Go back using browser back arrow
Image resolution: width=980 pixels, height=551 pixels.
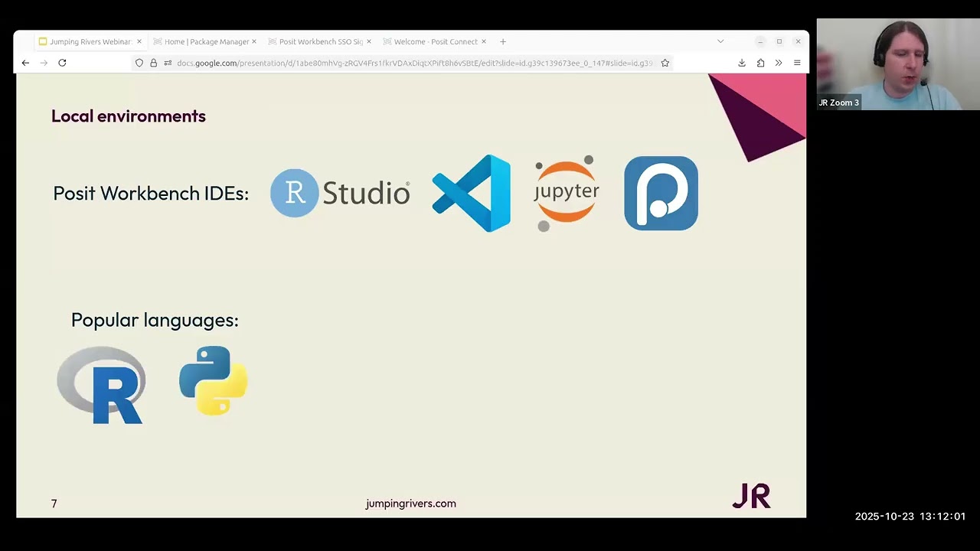point(25,63)
